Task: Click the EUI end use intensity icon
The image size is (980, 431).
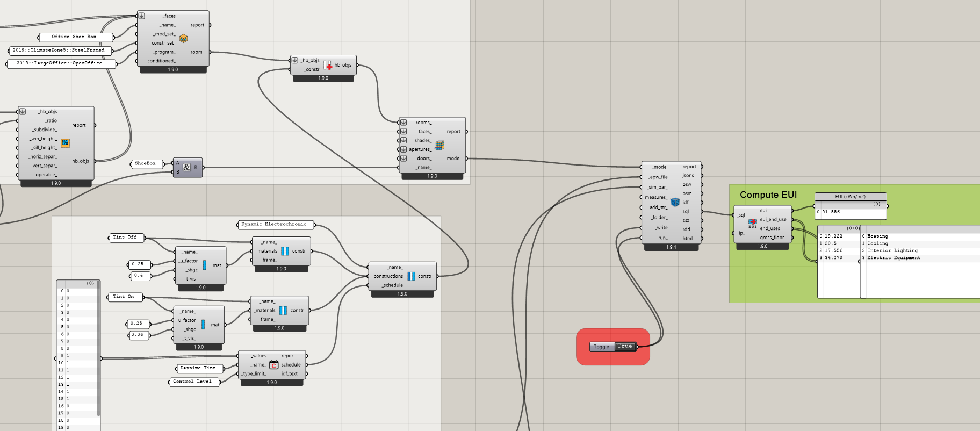Action: 752,224
